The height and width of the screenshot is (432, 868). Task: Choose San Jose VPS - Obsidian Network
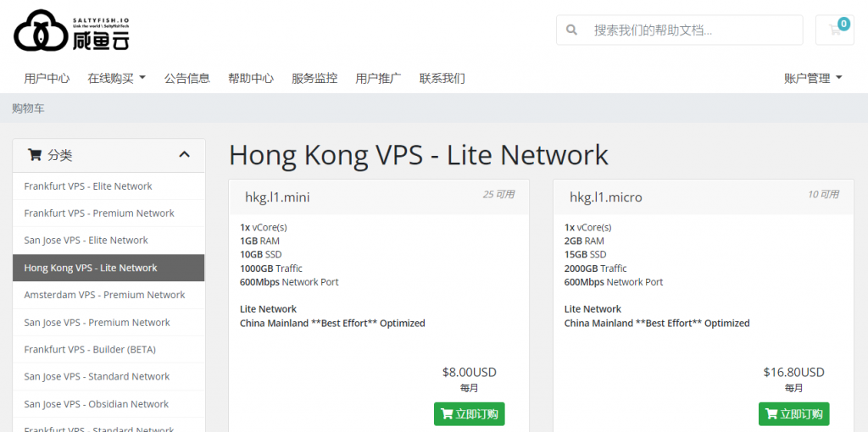pyautogui.click(x=96, y=404)
